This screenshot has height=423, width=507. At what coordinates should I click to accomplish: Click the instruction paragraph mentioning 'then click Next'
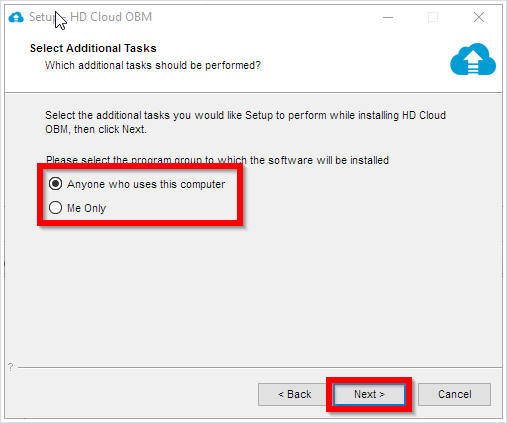coord(245,122)
